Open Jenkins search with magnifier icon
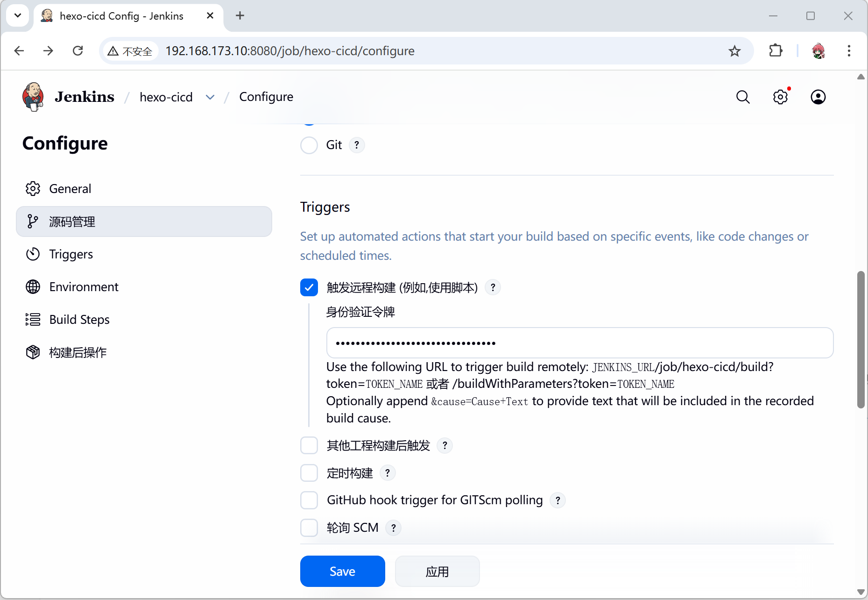Image resolution: width=868 pixels, height=600 pixels. [x=742, y=97]
